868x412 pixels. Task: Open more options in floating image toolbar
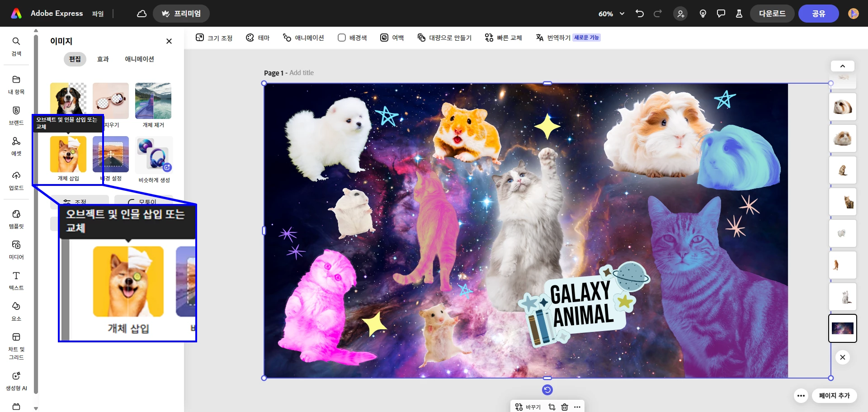pos(577,407)
